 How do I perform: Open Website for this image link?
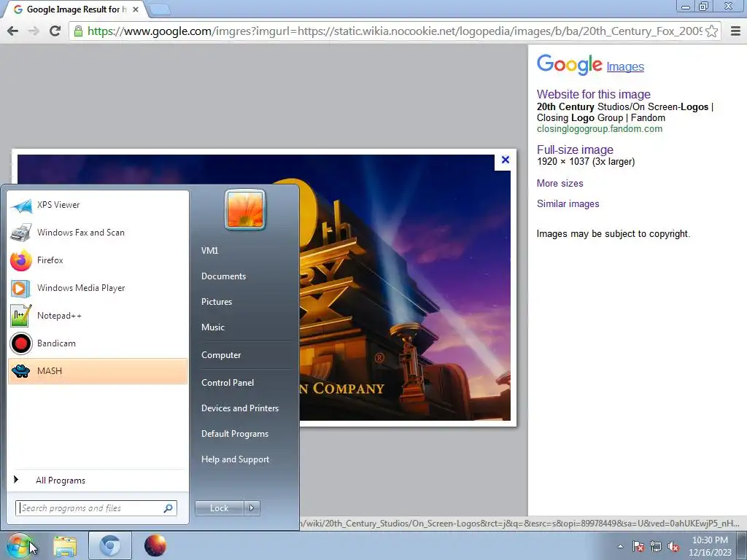594,94
